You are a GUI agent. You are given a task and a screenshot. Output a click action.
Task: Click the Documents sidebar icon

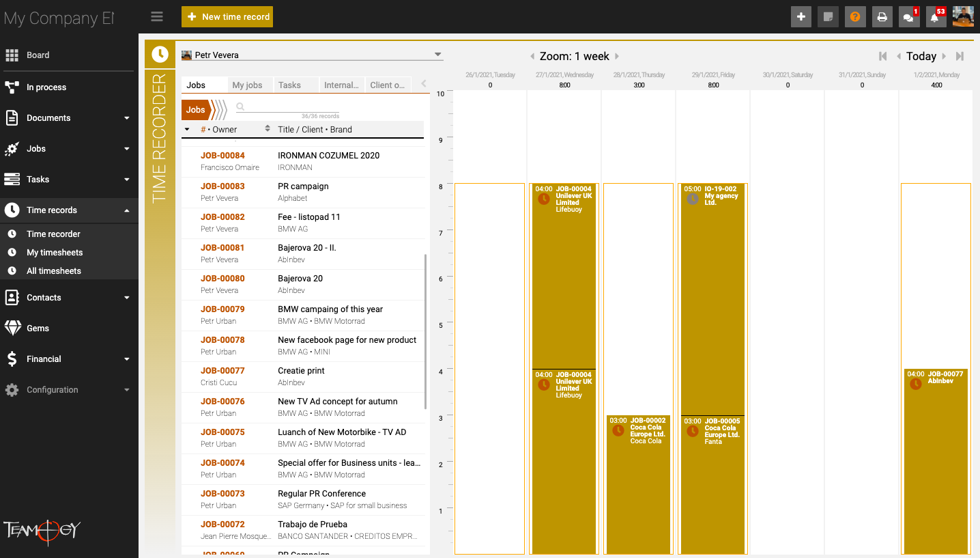pyautogui.click(x=12, y=118)
